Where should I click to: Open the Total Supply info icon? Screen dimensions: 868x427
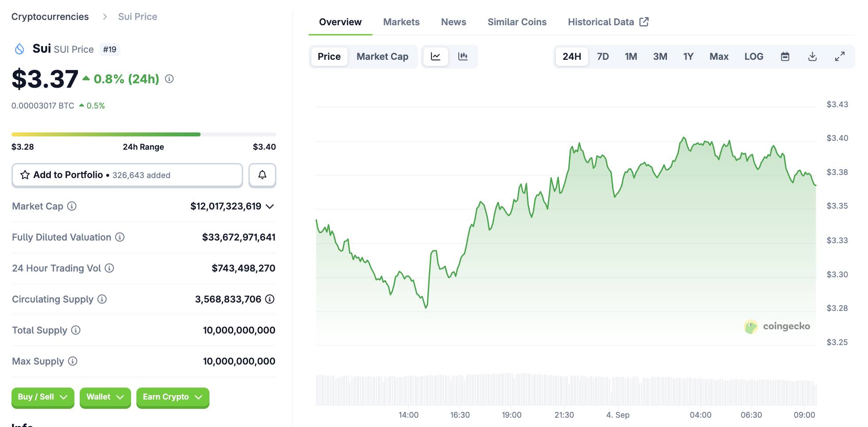76,330
